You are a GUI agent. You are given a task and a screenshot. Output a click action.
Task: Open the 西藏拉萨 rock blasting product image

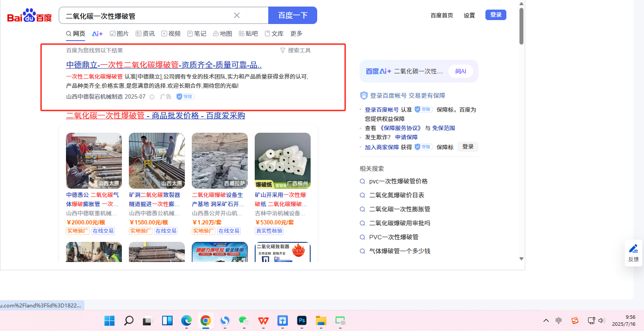pyautogui.click(x=220, y=161)
